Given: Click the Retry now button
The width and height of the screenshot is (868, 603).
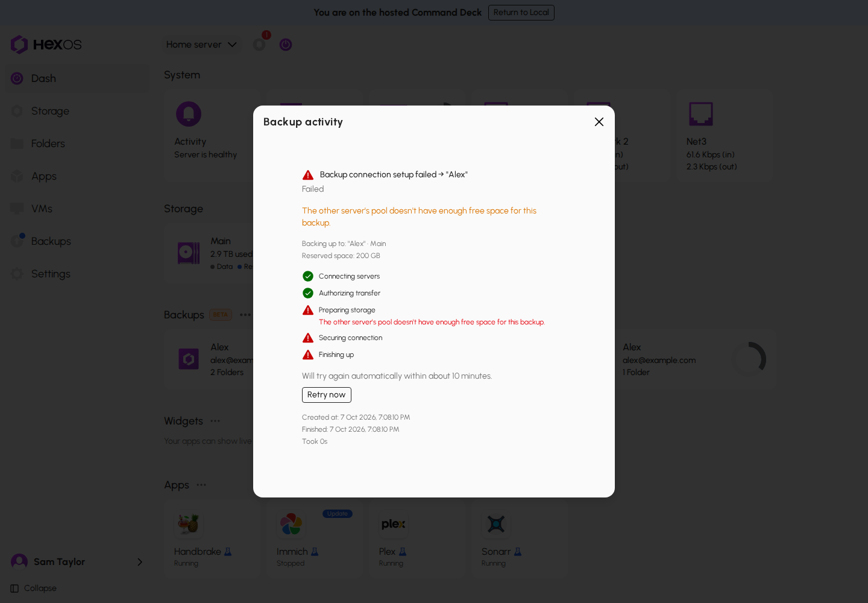Looking at the screenshot, I should pos(326,395).
